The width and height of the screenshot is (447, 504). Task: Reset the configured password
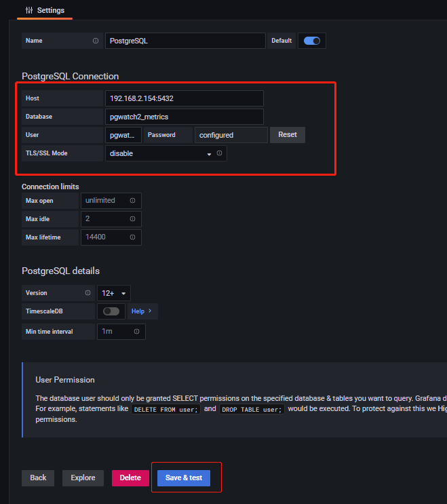(x=288, y=135)
